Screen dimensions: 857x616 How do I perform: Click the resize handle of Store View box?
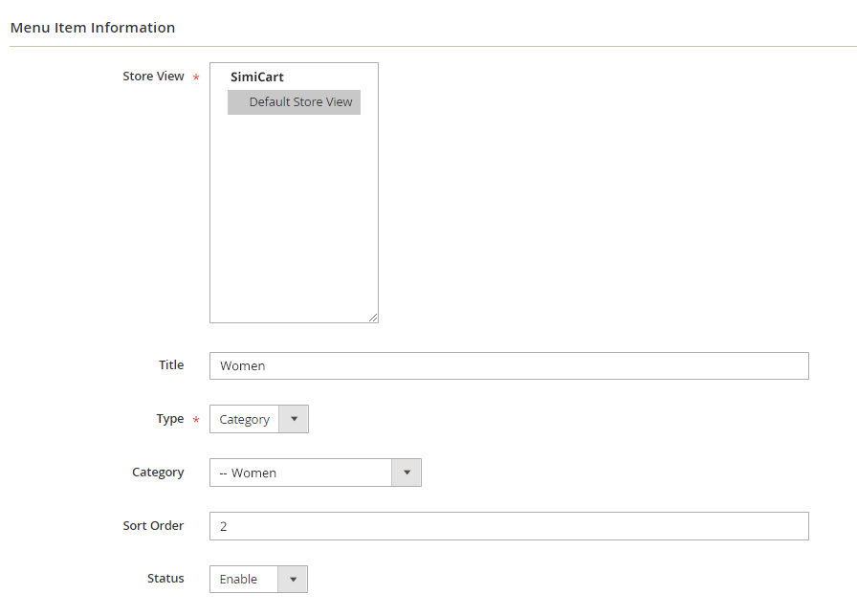[x=373, y=317]
